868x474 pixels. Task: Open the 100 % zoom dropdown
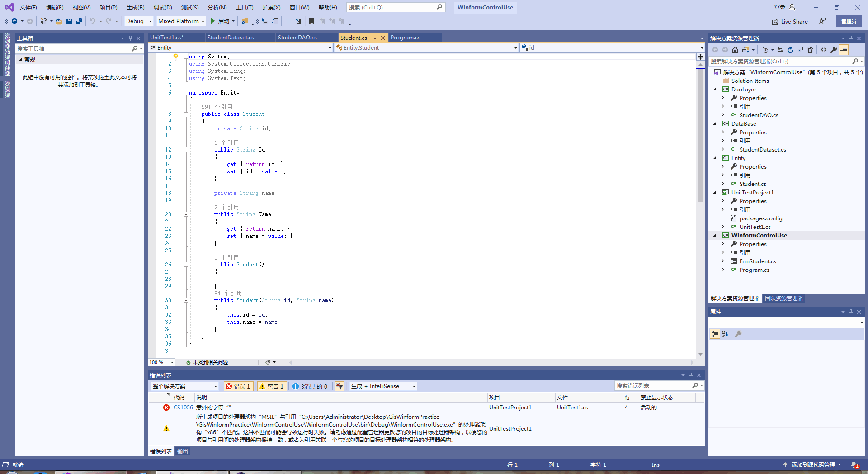(x=161, y=362)
